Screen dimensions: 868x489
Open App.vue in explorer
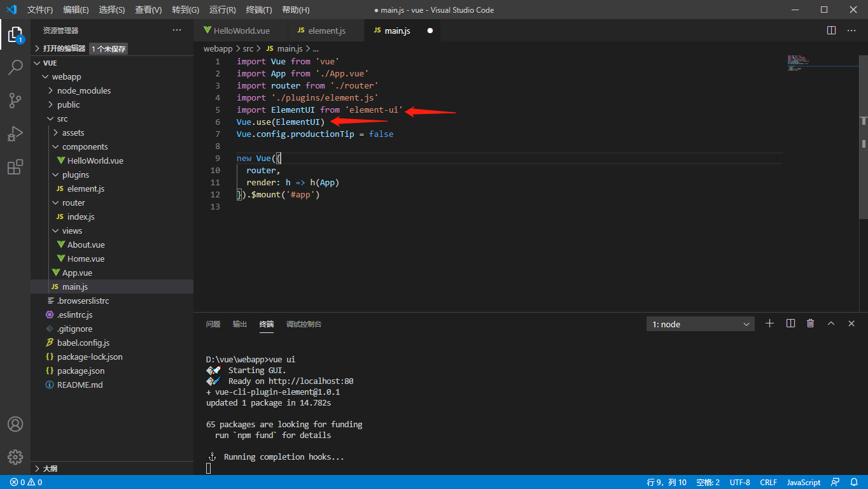tap(112, 273)
